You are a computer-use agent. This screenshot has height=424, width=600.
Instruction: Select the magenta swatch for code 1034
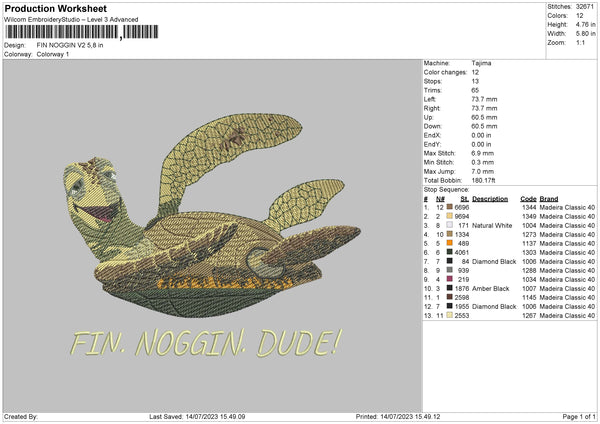[450, 279]
